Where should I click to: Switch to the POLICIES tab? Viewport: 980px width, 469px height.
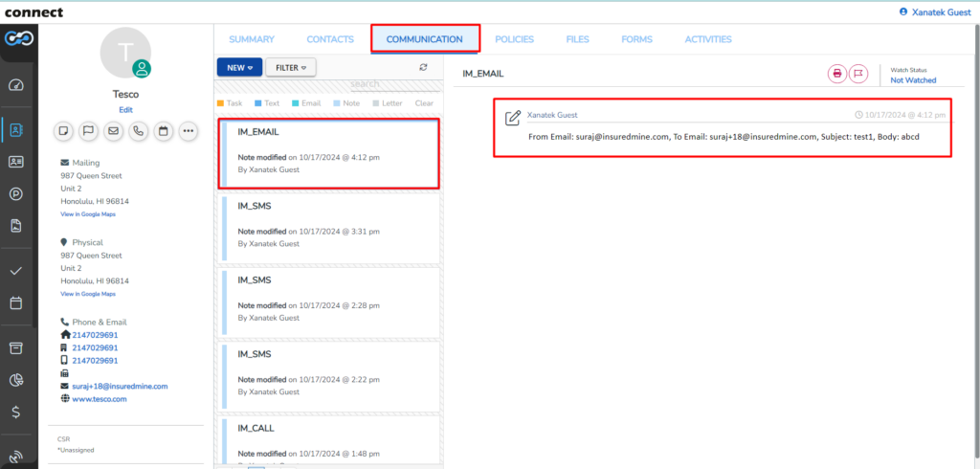(514, 39)
